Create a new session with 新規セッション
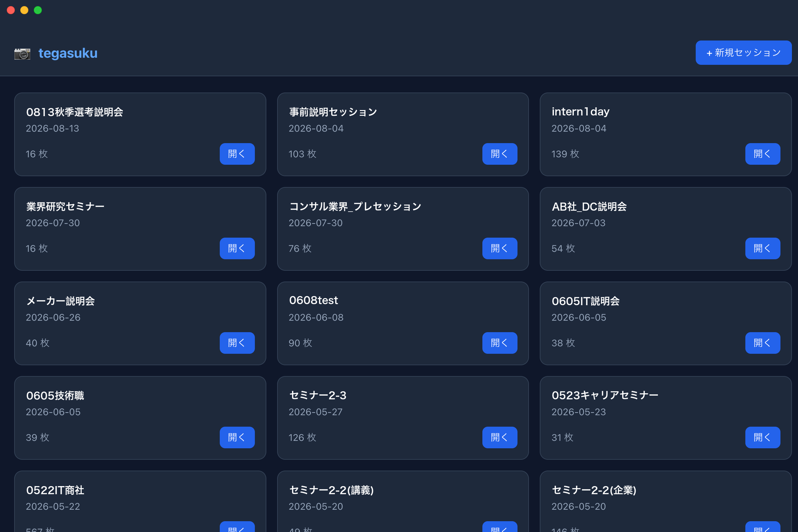Screen dimensions: 798x532 coord(743,53)
